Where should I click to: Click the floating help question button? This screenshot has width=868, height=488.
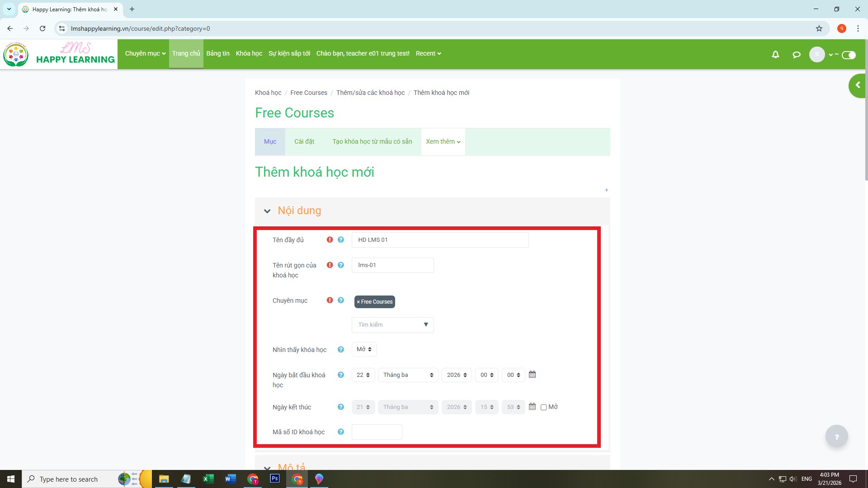click(x=836, y=436)
